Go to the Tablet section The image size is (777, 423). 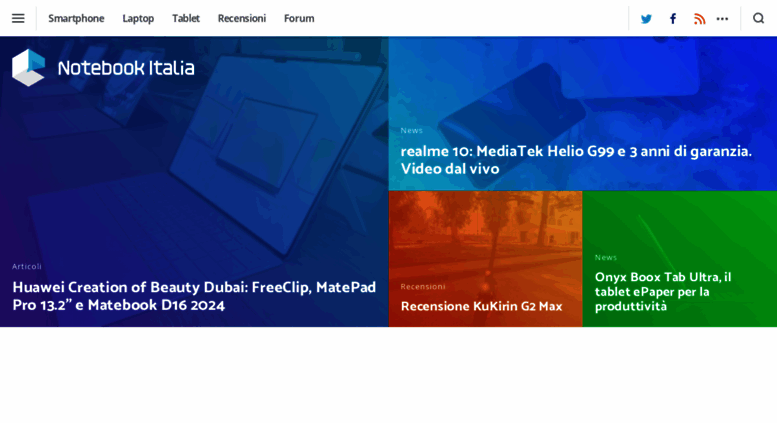[186, 18]
